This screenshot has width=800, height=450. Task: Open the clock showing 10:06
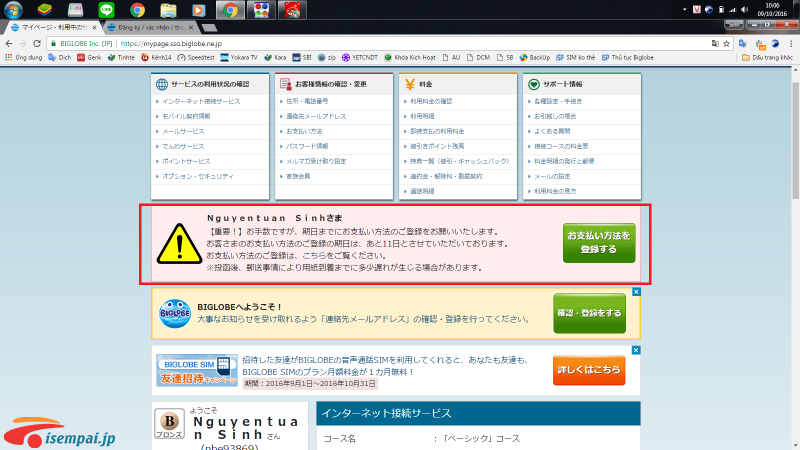772,9
